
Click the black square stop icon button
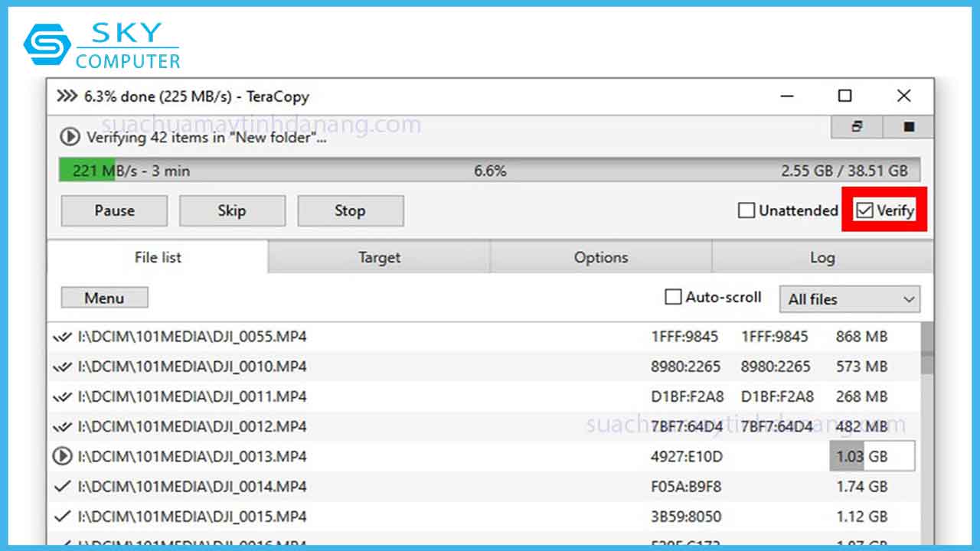click(x=909, y=127)
